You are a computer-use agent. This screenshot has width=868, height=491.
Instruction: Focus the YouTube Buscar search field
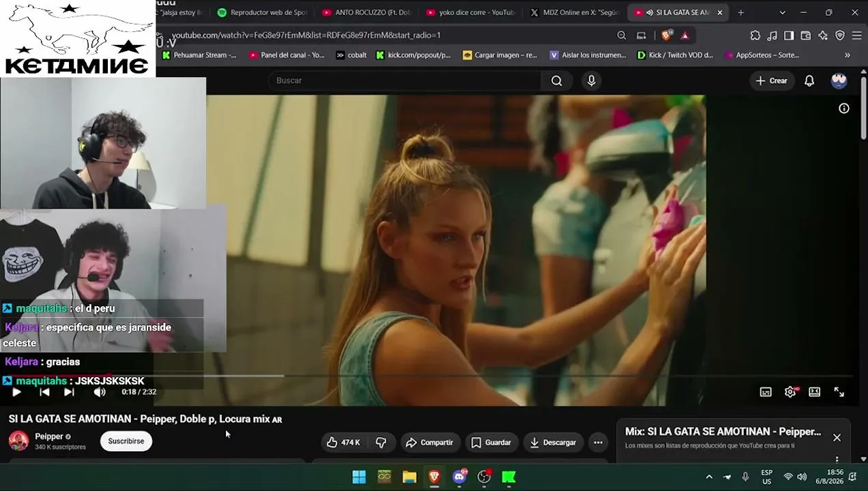(404, 80)
